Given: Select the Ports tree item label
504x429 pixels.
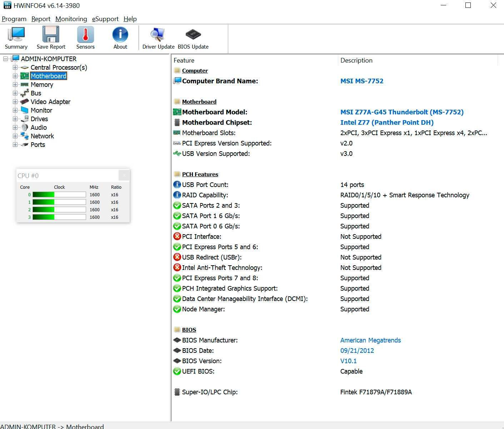Looking at the screenshot, I should pyautogui.click(x=38, y=145).
